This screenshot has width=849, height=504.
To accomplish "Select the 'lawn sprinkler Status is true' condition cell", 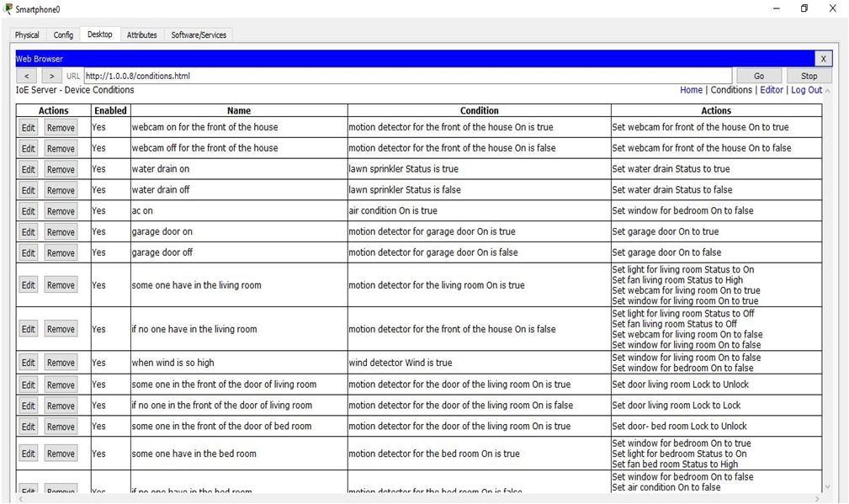I will [479, 169].
